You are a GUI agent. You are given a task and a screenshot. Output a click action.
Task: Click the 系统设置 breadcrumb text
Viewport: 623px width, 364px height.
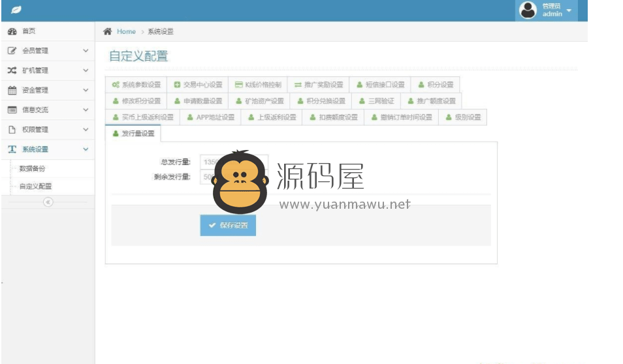click(x=161, y=31)
